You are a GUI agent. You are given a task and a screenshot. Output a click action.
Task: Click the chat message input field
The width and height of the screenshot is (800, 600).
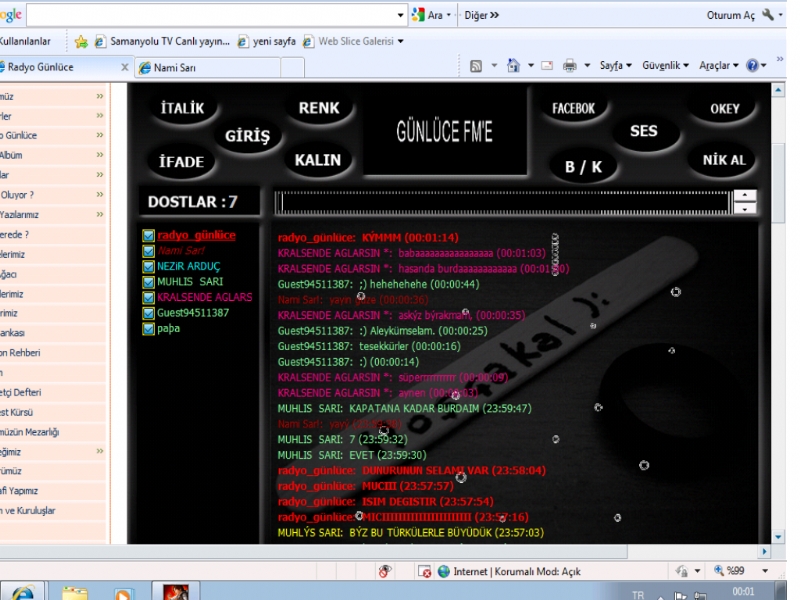coord(503,203)
